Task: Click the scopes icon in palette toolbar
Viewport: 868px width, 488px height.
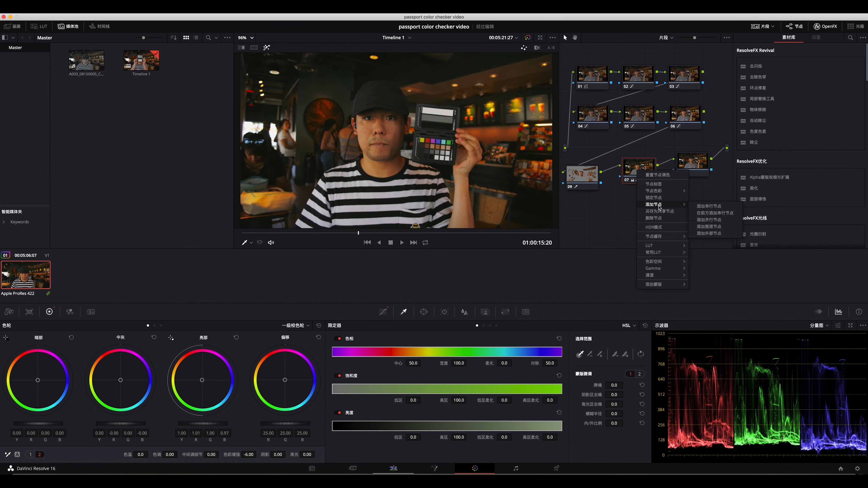Action: tap(838, 312)
